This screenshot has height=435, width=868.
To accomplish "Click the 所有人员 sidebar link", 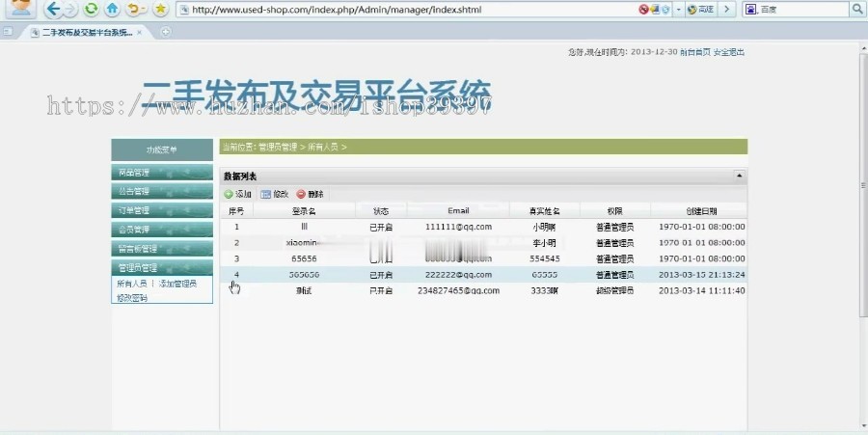I will pos(132,284).
